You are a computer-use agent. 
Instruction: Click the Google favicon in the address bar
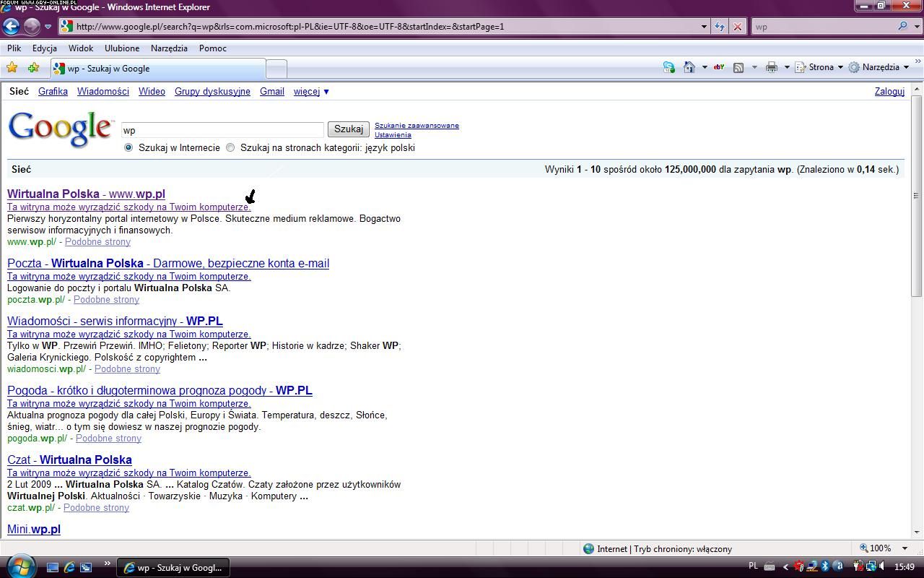pyautogui.click(x=66, y=27)
